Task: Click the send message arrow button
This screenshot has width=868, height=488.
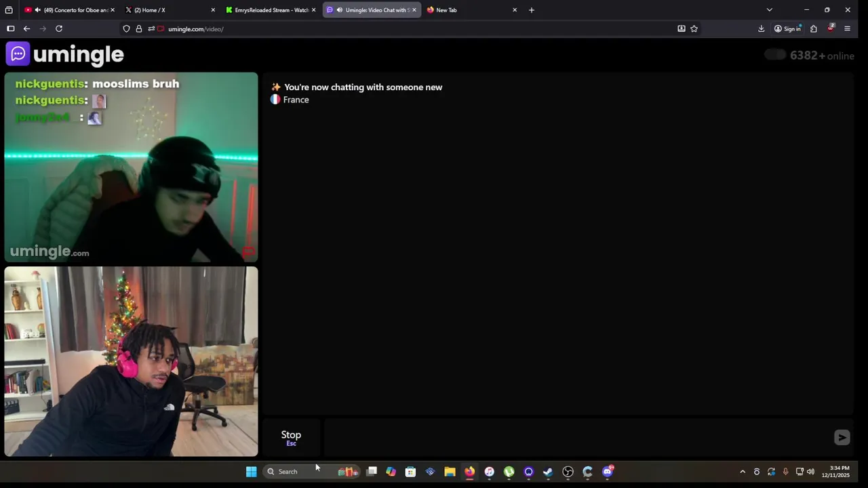Action: coord(842,438)
